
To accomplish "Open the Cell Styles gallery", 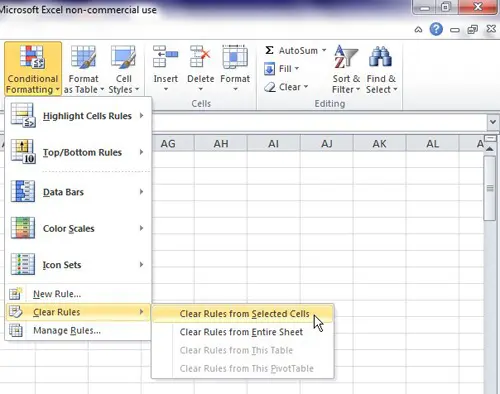I will (124, 69).
